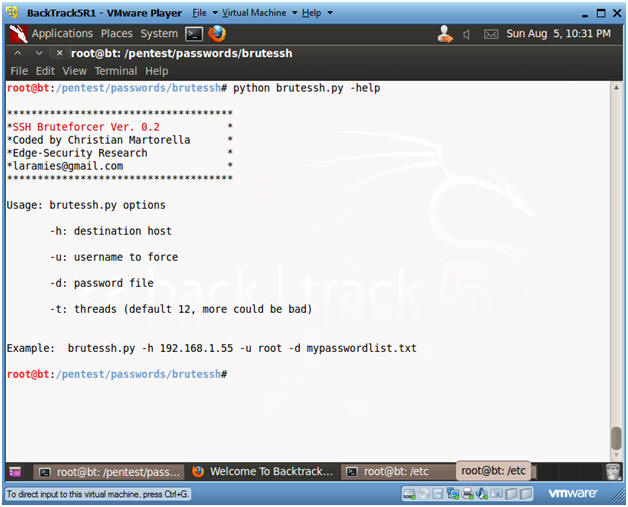This screenshot has height=507, width=628.
Task: Open the terminal View menu
Action: (x=74, y=71)
